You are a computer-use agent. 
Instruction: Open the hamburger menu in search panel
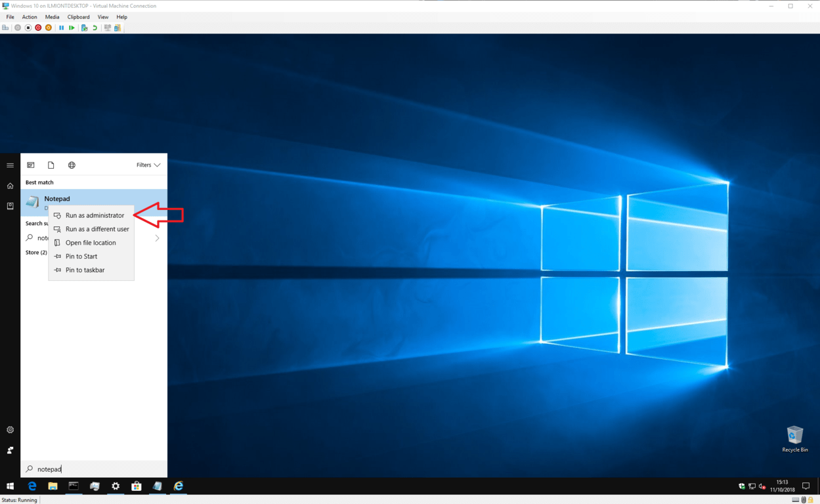tap(10, 165)
